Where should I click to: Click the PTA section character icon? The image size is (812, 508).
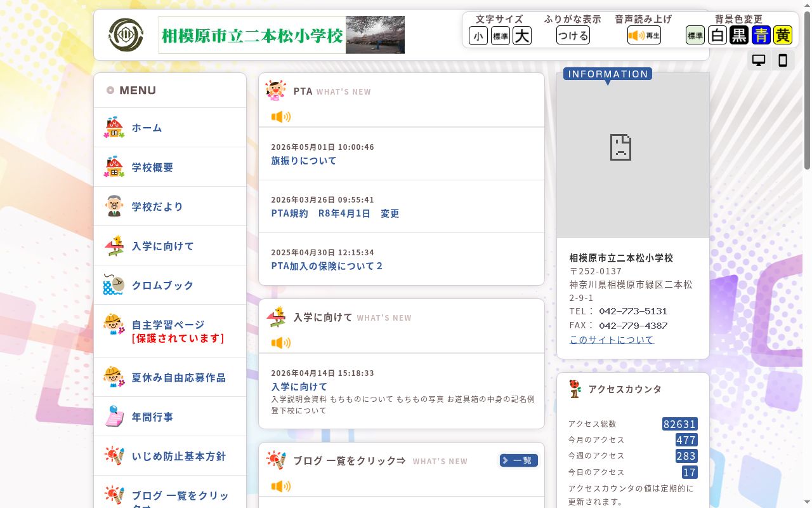pyautogui.click(x=276, y=90)
